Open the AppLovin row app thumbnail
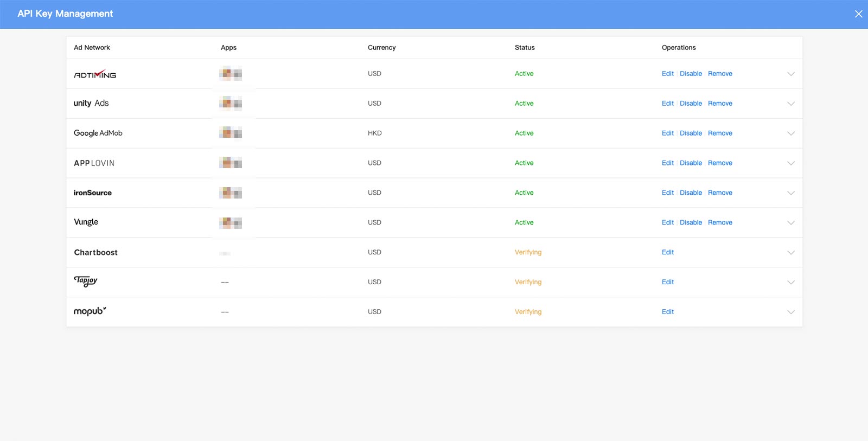 coord(231,163)
